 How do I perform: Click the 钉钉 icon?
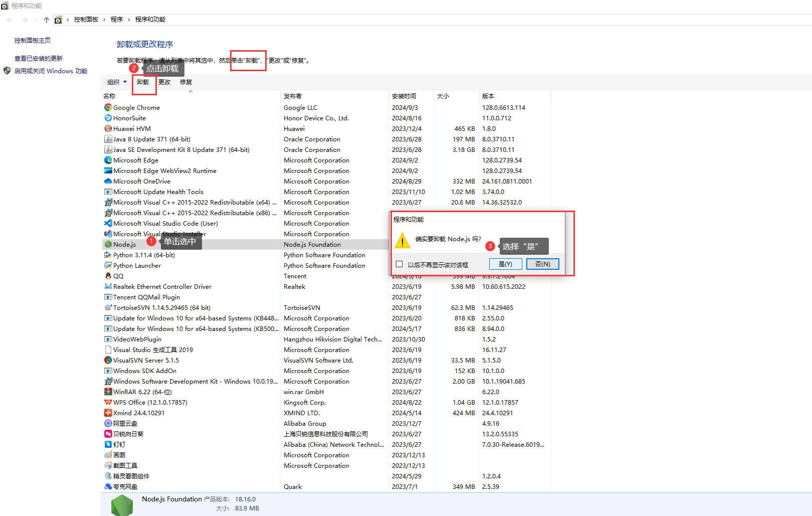[x=108, y=444]
